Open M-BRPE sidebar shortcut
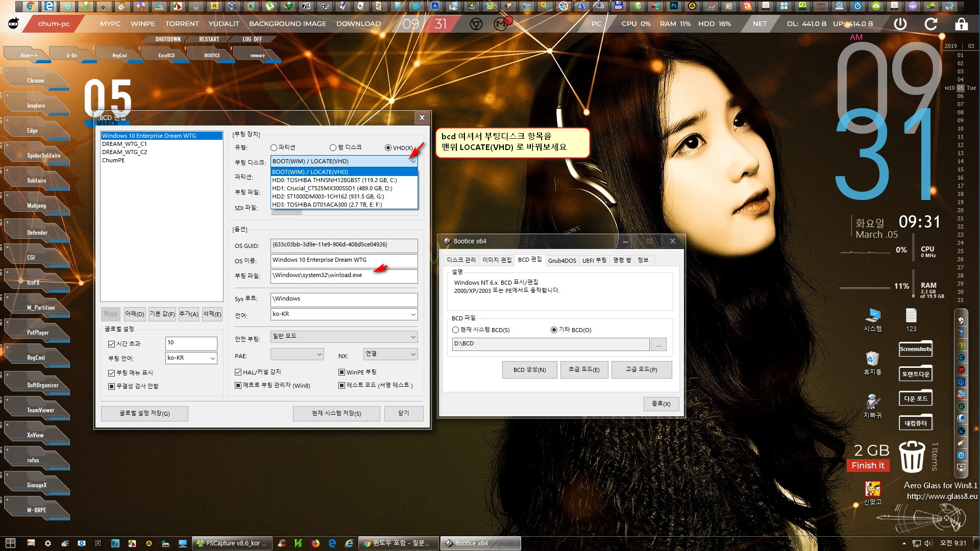 point(36,510)
